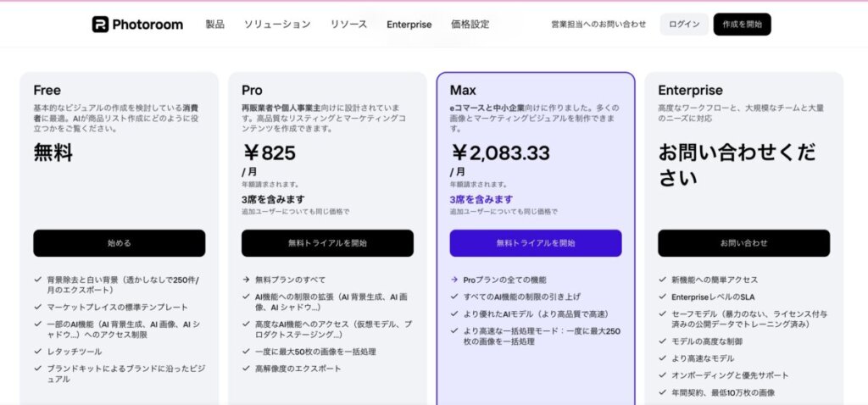
Task: Open the 価格設定 nav item
Action: point(470,25)
